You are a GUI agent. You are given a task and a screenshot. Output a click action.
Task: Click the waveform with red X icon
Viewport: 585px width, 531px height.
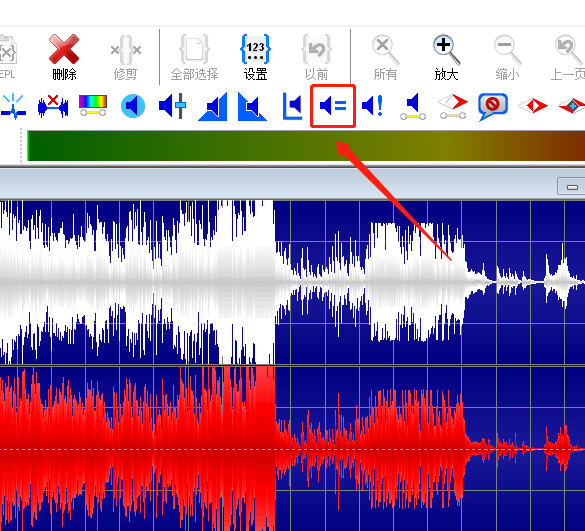[x=53, y=106]
